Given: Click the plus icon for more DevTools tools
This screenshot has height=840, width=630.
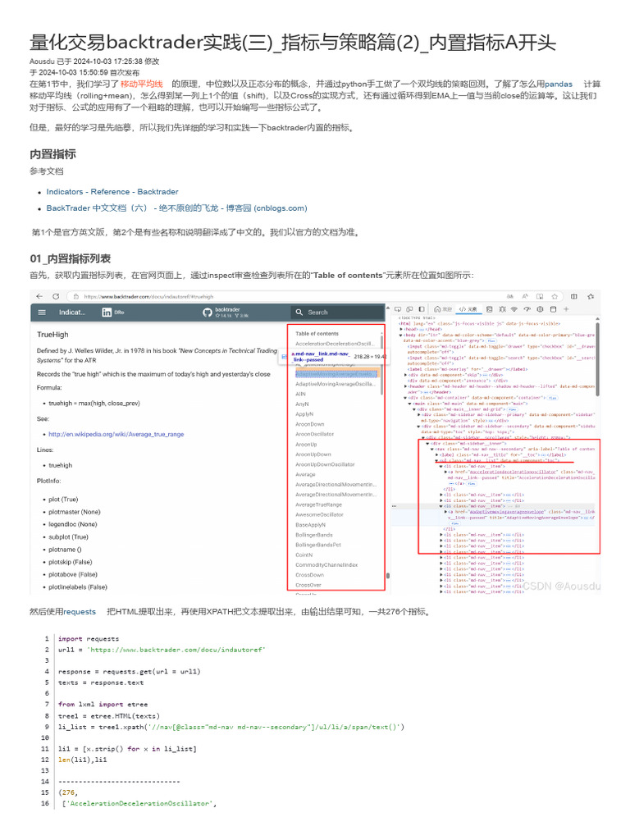Looking at the screenshot, I should [566, 309].
